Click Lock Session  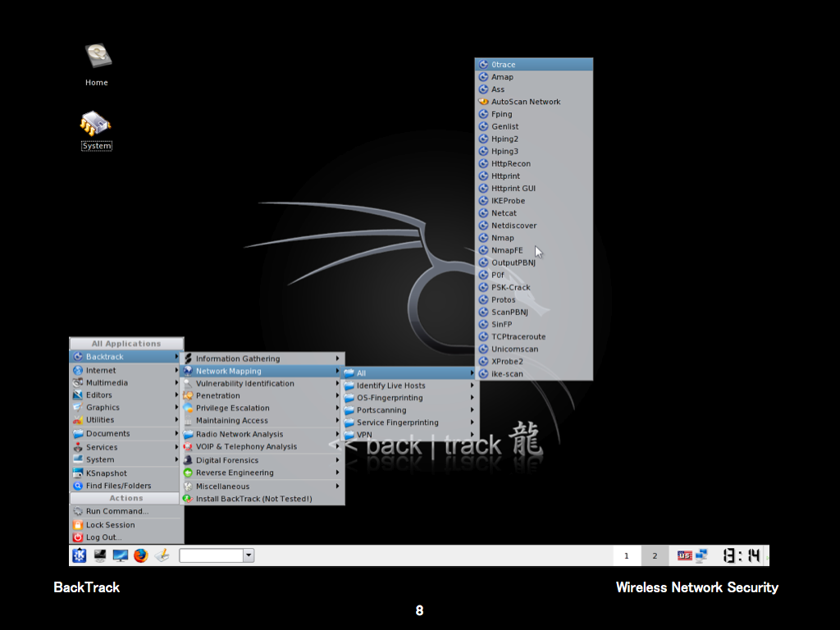click(110, 525)
